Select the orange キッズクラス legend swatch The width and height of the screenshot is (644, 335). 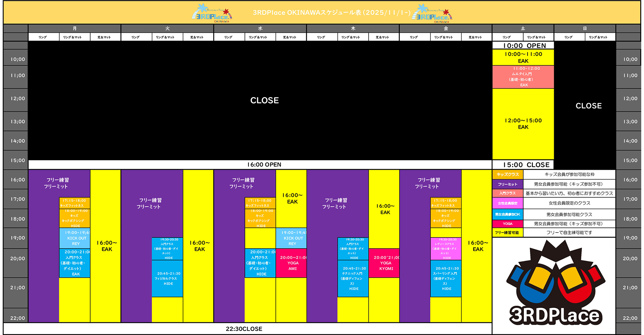click(507, 175)
